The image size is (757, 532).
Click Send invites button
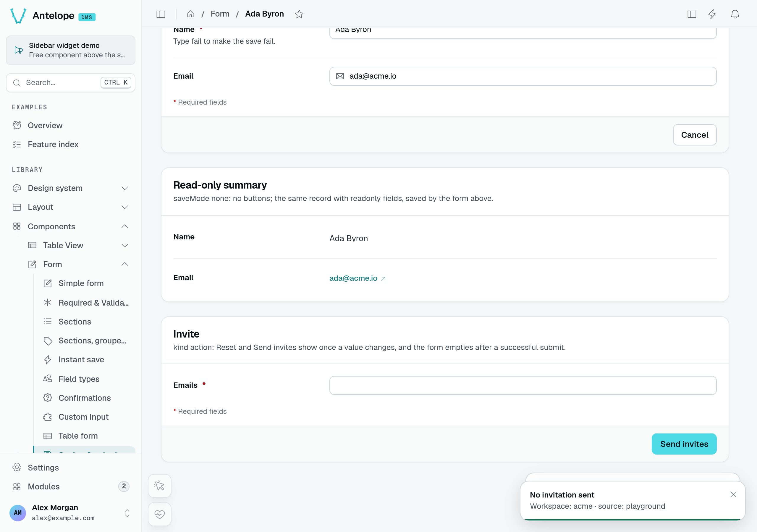coord(684,444)
